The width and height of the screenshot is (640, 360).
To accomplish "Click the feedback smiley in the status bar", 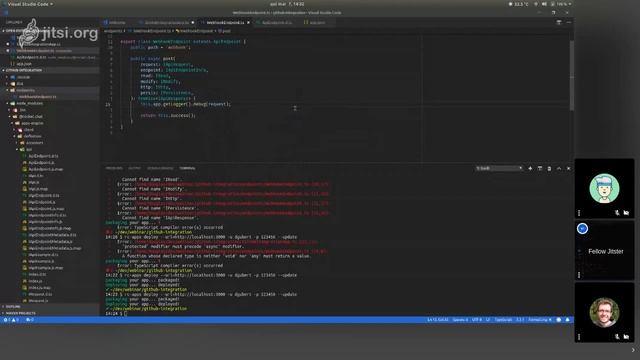I will point(559,320).
